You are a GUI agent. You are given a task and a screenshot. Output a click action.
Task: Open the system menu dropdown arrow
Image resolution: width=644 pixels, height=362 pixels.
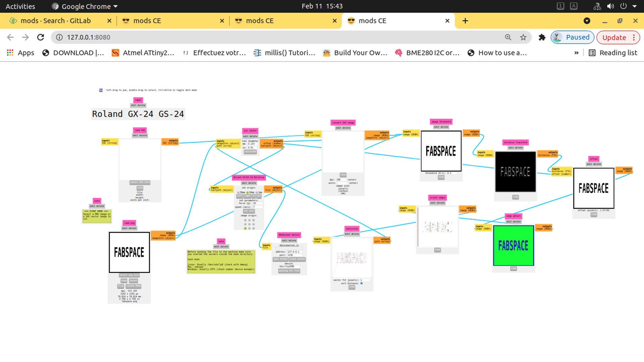635,6
